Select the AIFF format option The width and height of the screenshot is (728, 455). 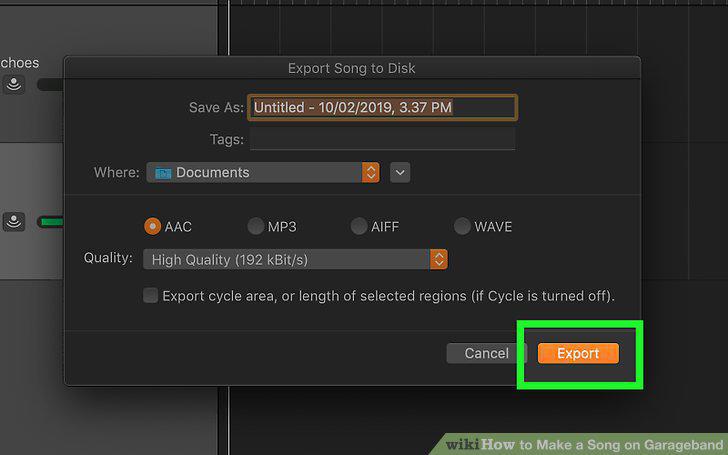tap(358, 227)
